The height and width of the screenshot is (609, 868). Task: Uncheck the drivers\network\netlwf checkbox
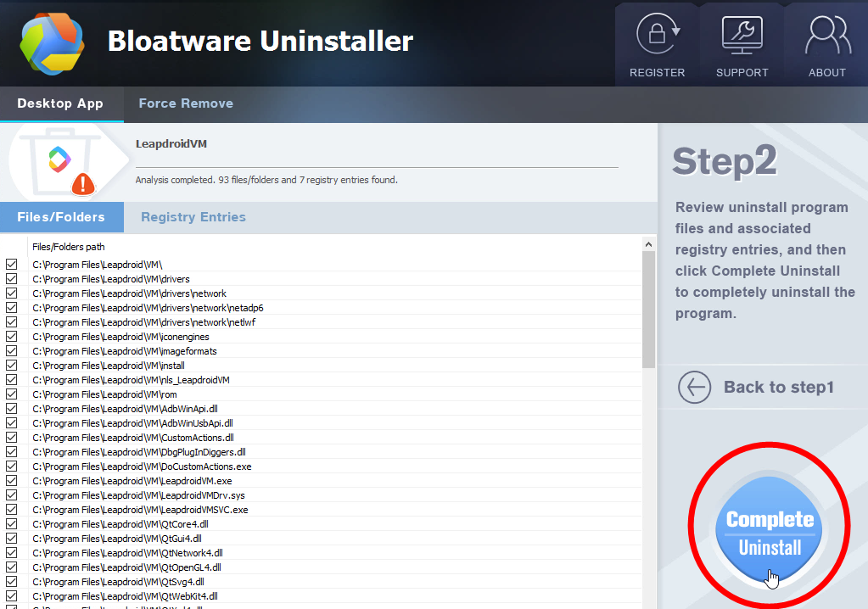[12, 322]
